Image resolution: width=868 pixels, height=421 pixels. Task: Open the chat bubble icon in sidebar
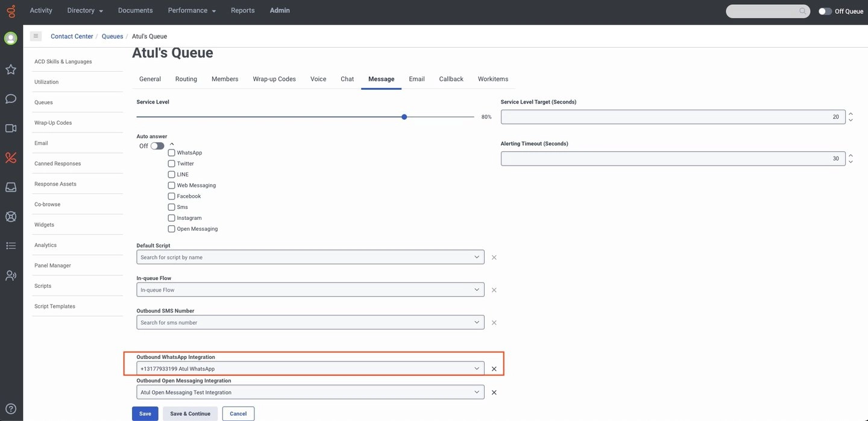(x=11, y=99)
